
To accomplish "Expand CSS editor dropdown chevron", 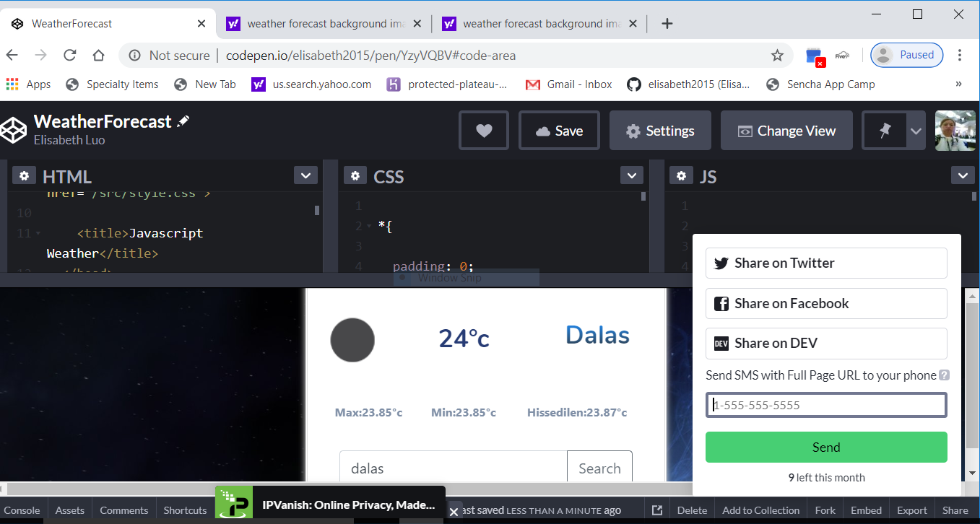I will (x=632, y=175).
